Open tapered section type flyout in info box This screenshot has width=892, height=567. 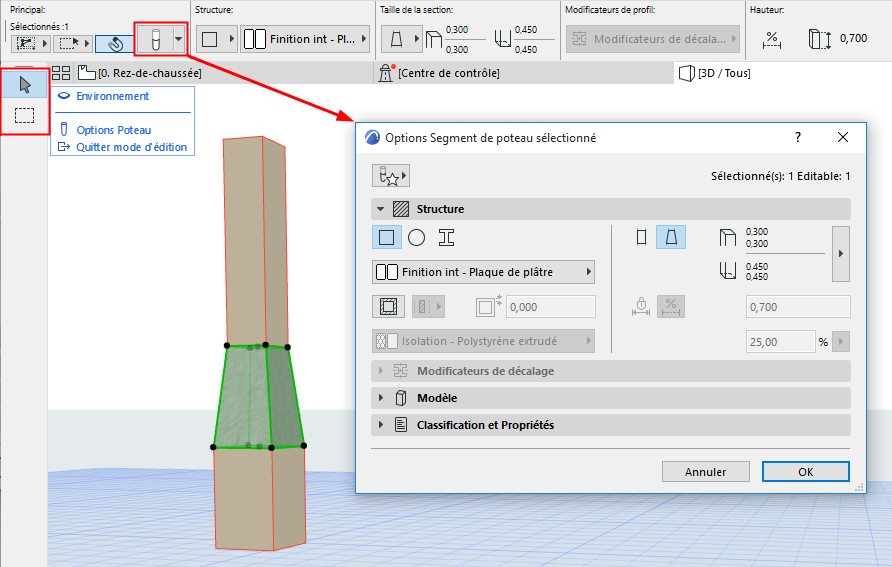click(x=402, y=39)
